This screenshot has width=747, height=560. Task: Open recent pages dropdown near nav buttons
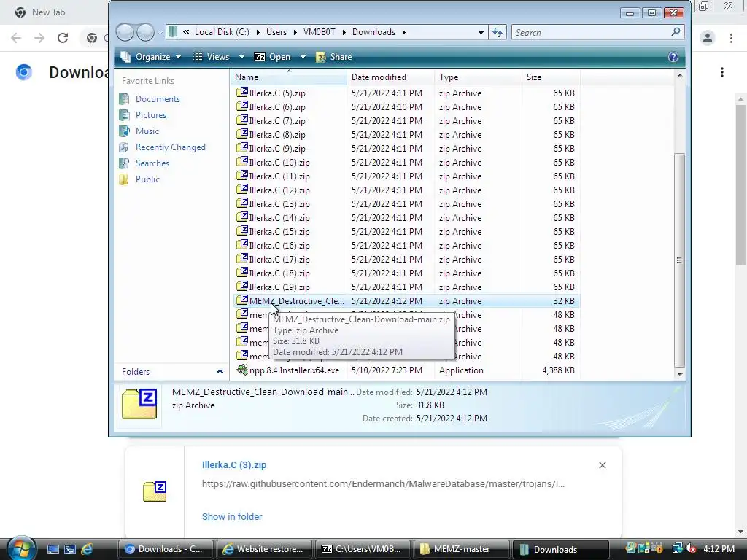coord(160,32)
